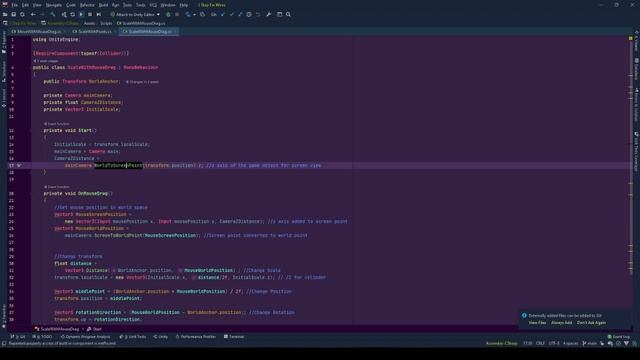The width and height of the screenshot is (640, 360).
Task: Click the gutter action icon on line 17
Action: coord(19,165)
